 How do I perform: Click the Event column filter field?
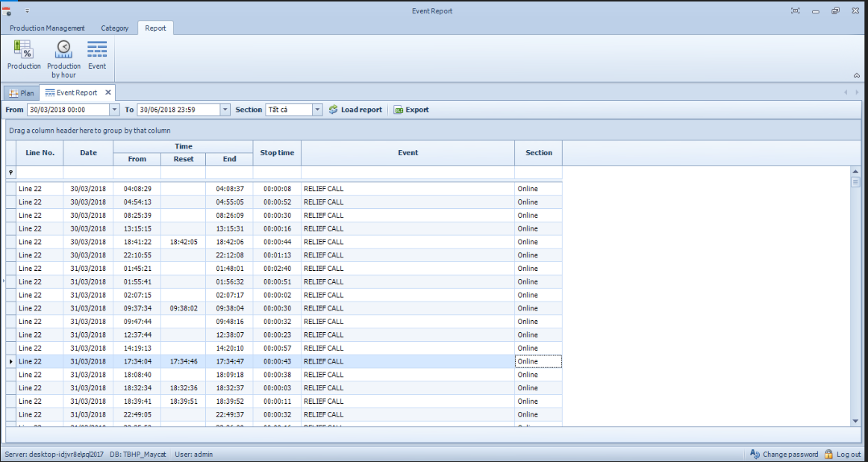point(408,172)
